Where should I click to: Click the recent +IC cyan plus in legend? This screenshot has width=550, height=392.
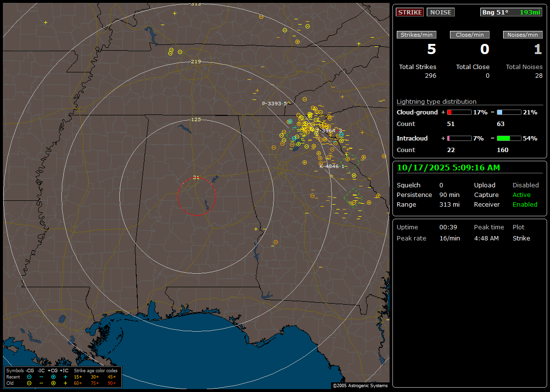tap(65, 377)
